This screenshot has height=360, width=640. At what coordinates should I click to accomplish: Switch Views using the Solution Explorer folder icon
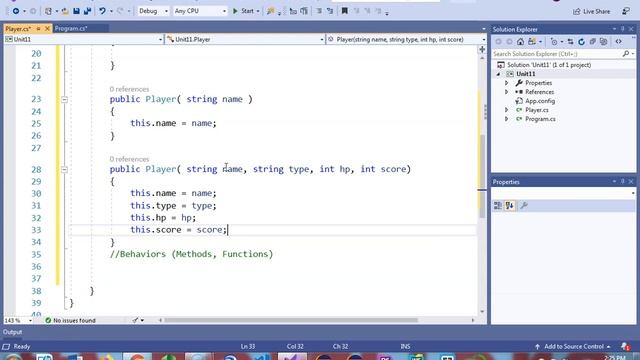531,42
